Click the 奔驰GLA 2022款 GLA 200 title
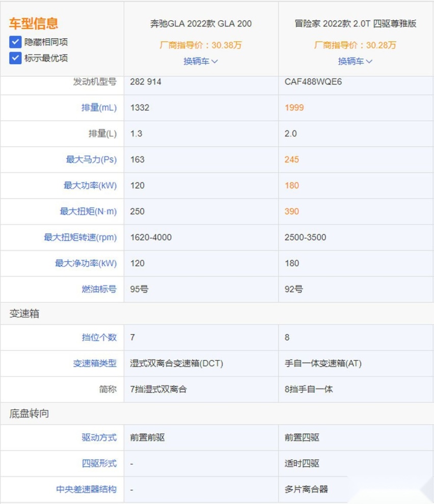Viewport: 434px width, 504px height. coord(201,23)
